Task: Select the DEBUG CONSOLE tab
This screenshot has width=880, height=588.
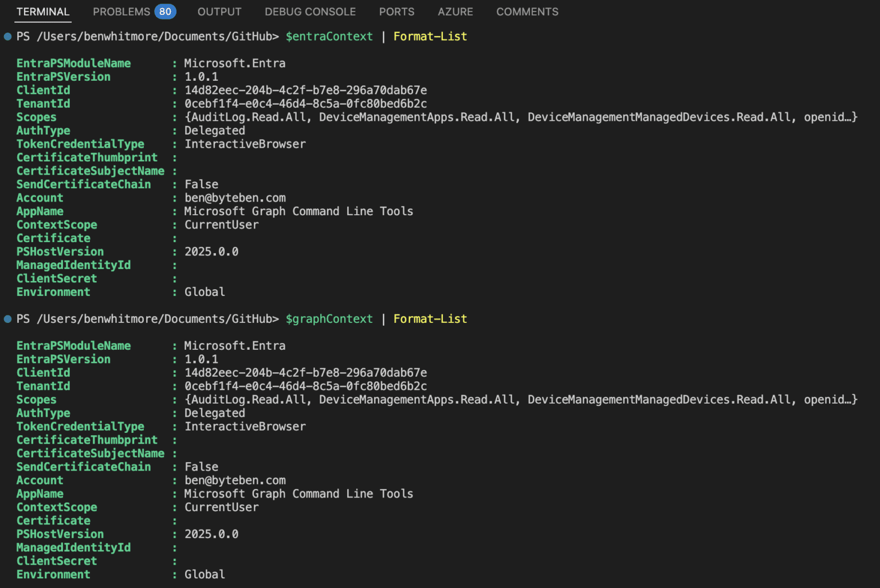Action: (x=310, y=11)
